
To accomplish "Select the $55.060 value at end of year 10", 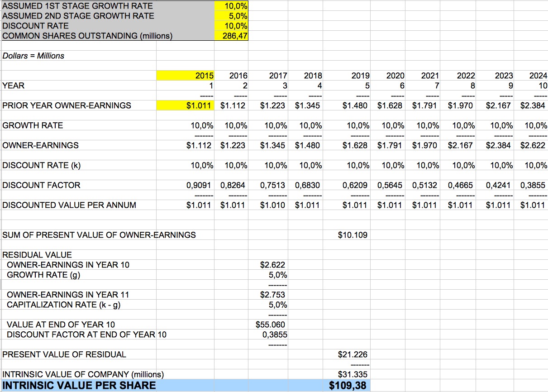I will 270,325.
